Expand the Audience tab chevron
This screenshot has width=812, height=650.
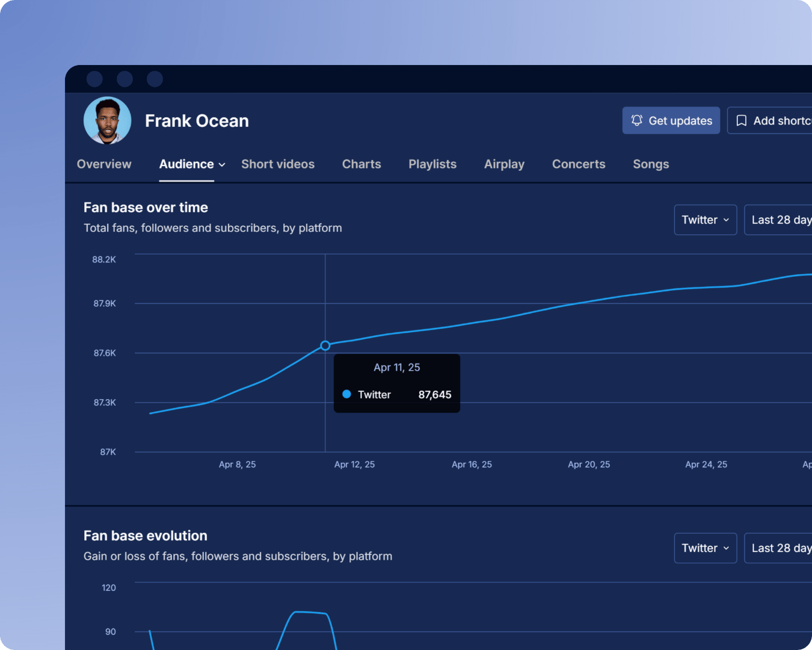pos(222,165)
